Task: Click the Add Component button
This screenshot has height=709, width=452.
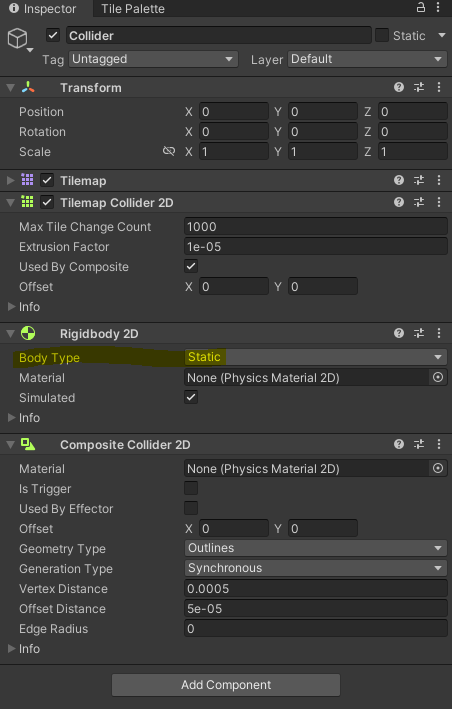Action: coord(226,685)
